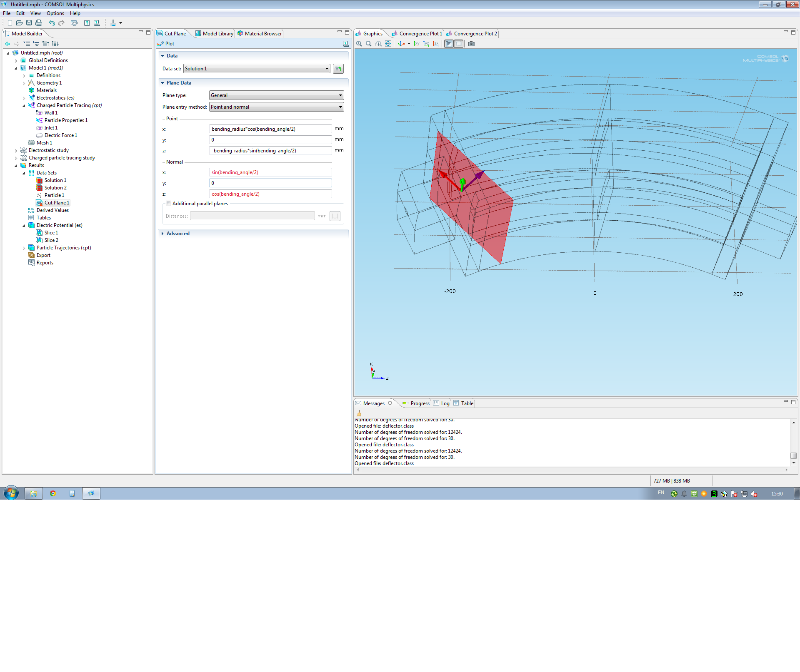
Task: Click the go-to-source icon beside Data set
Action: (x=338, y=69)
